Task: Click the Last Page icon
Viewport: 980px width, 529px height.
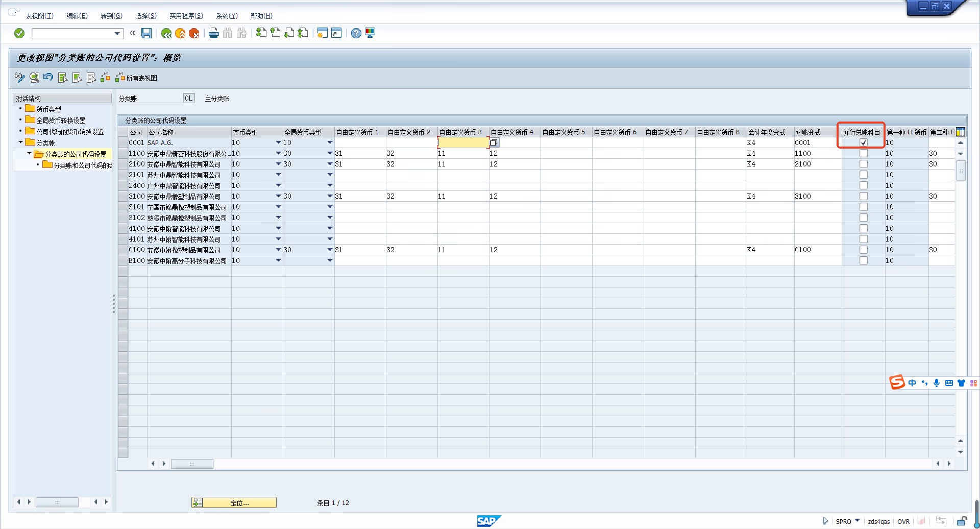Action: coord(303,33)
